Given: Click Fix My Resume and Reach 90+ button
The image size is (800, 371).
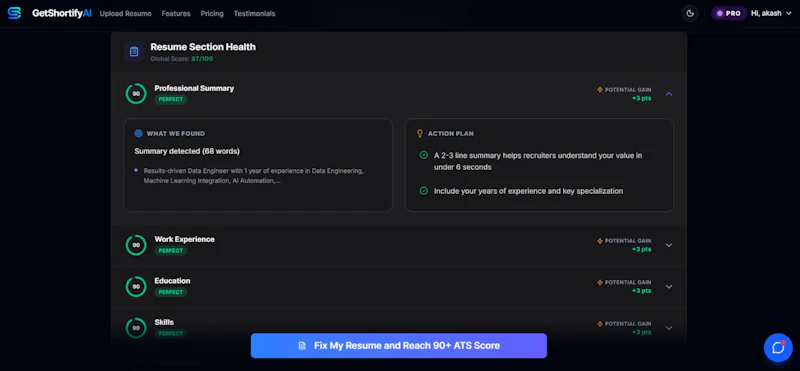Looking at the screenshot, I should (x=398, y=345).
